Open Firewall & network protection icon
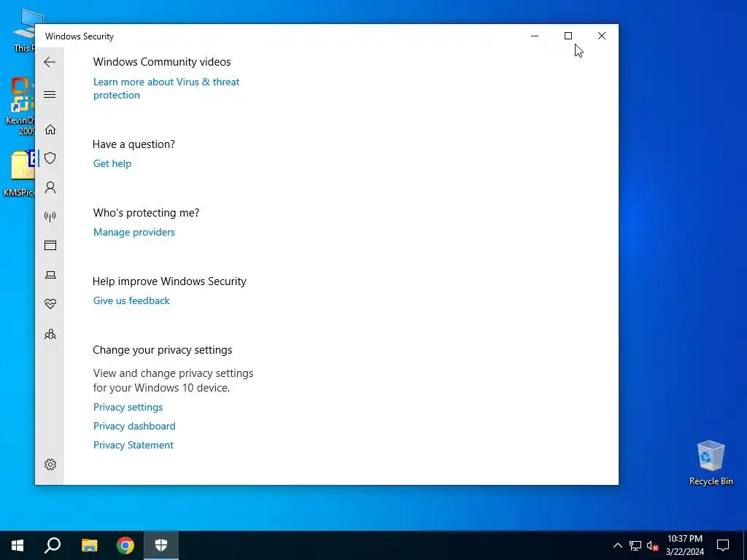The width and height of the screenshot is (747, 560). click(50, 217)
